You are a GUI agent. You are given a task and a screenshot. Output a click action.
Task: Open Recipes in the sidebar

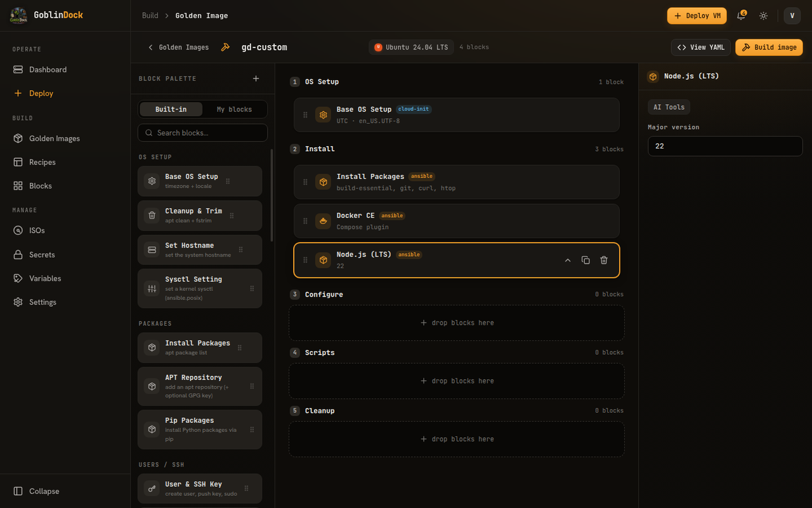tap(65, 162)
